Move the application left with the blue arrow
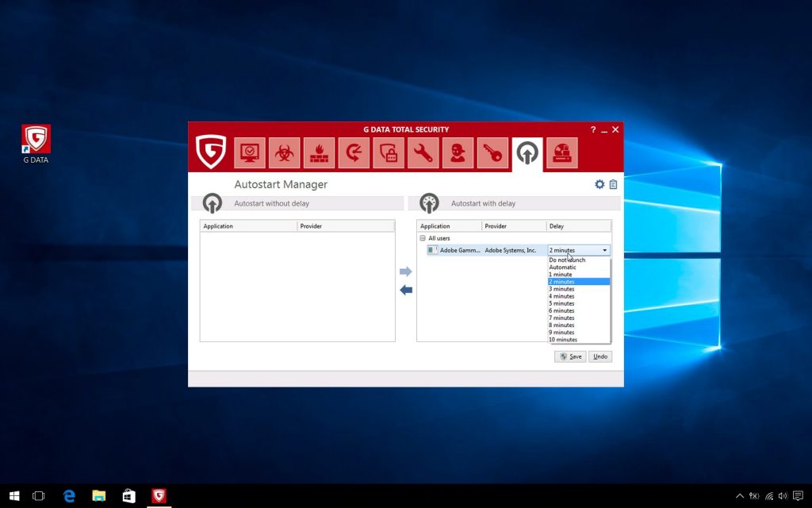 (406, 290)
